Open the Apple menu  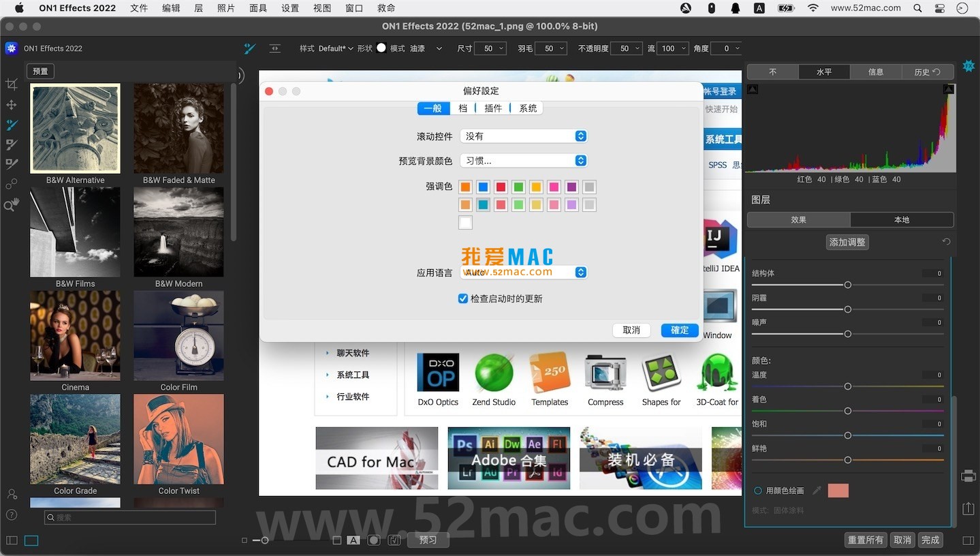19,8
